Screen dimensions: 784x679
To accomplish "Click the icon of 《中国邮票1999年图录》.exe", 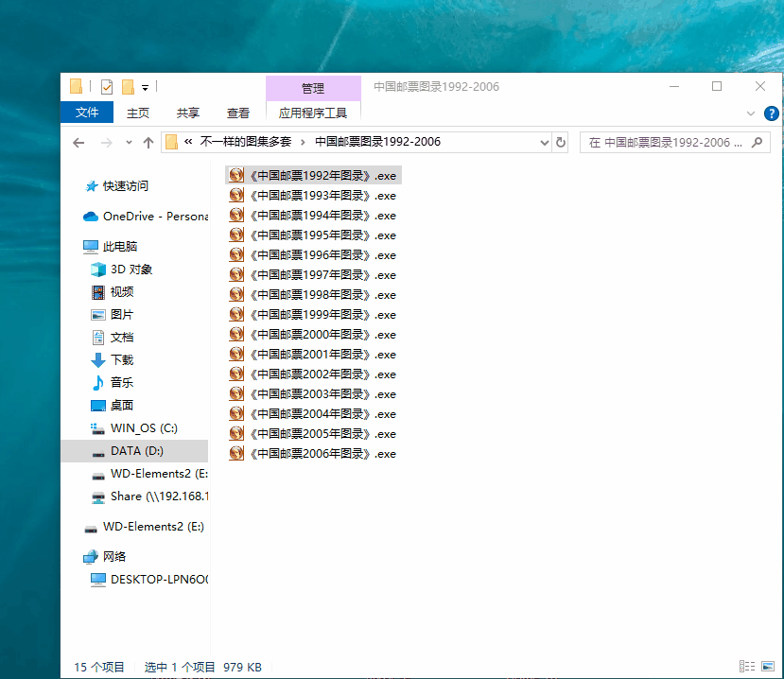I will [236, 315].
